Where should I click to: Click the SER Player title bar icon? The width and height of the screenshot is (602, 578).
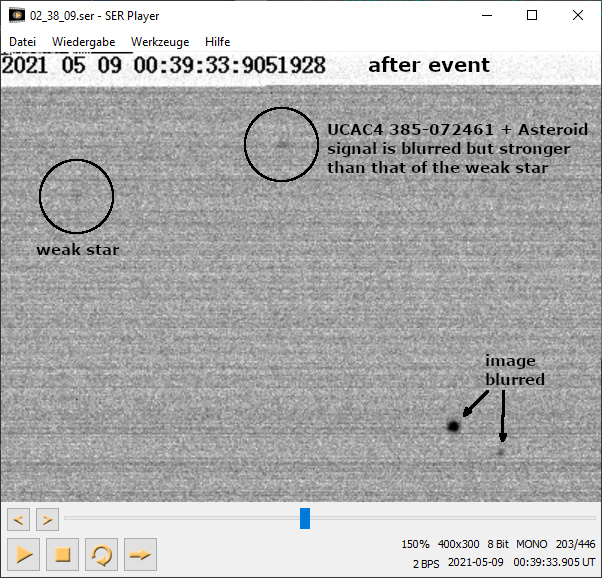[16, 16]
